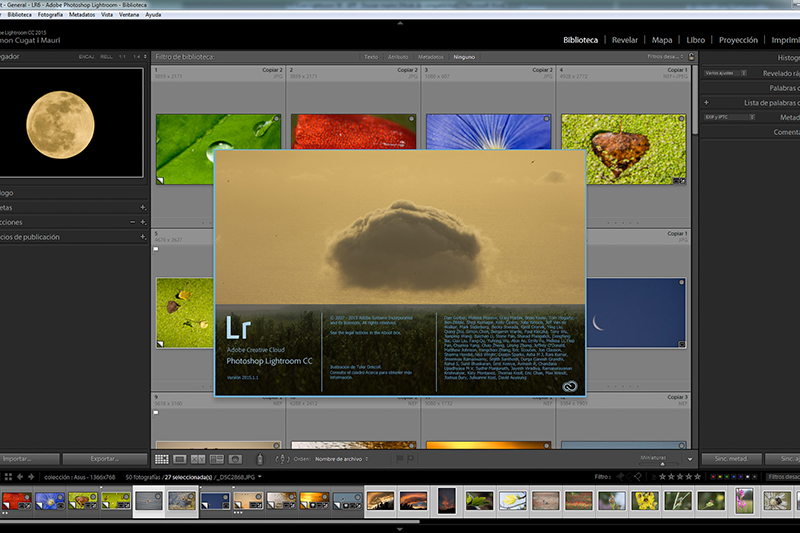Open the Fotografía menu
800x533 pixels.
pyautogui.click(x=50, y=15)
